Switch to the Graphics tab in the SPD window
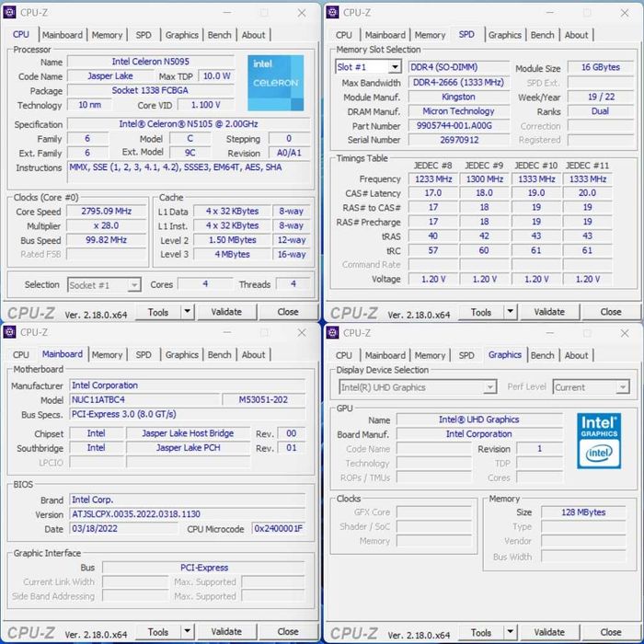The width and height of the screenshot is (644, 644). 505,35
